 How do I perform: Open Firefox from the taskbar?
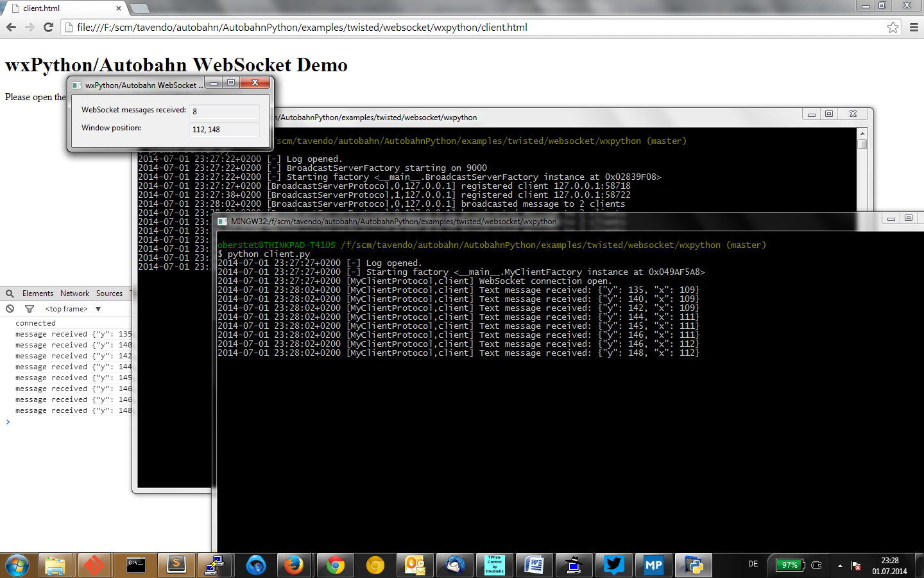(x=294, y=565)
